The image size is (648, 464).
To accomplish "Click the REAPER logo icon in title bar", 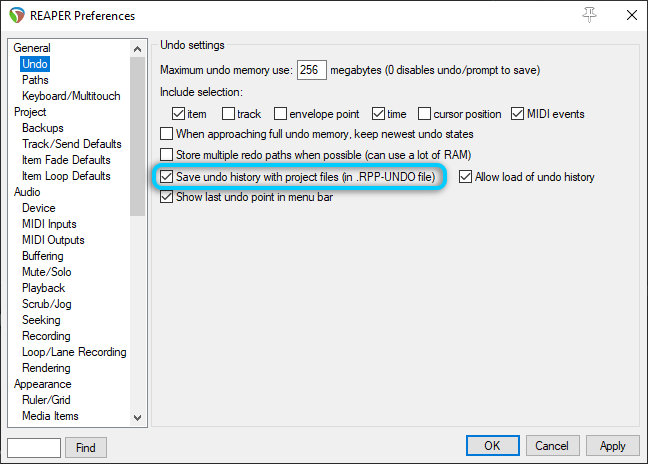I will coord(17,16).
